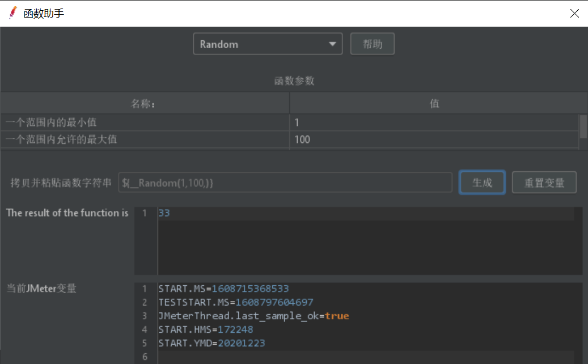The width and height of the screenshot is (588, 364).
Task: Click the parameters table vertical scrollbar
Action: point(583,126)
